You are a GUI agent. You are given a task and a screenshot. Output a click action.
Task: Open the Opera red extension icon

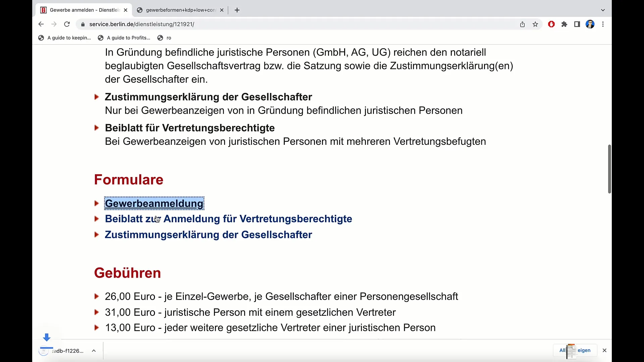point(551,24)
